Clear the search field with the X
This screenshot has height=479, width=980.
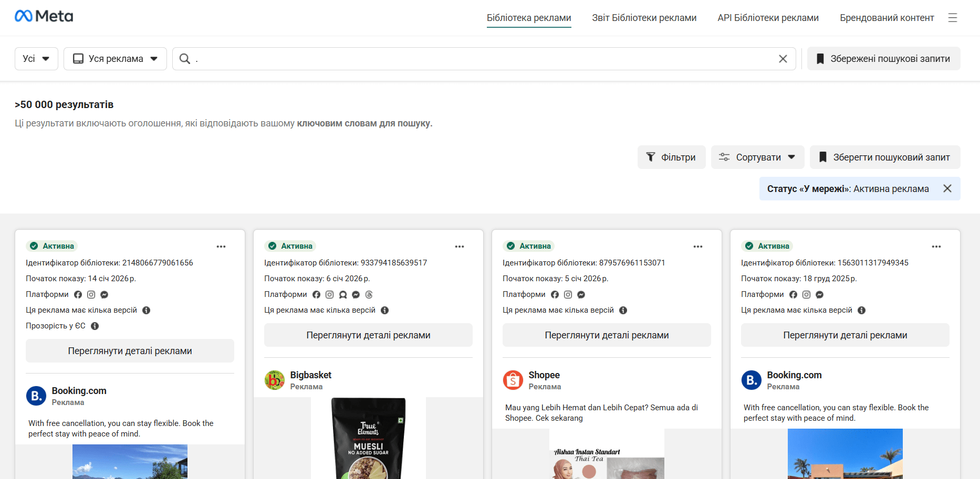point(783,59)
